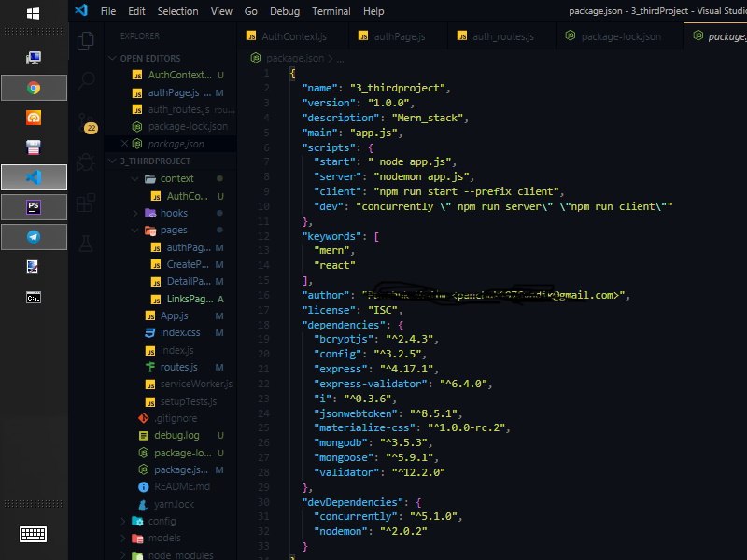
Task: Open the on-screen keyboard button
Action: pyautogui.click(x=33, y=534)
